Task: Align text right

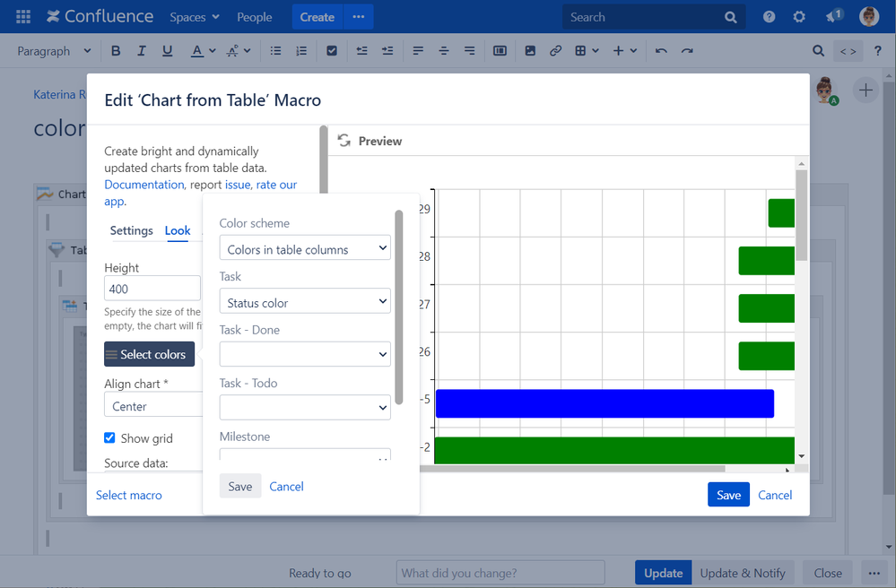Action: tap(469, 51)
